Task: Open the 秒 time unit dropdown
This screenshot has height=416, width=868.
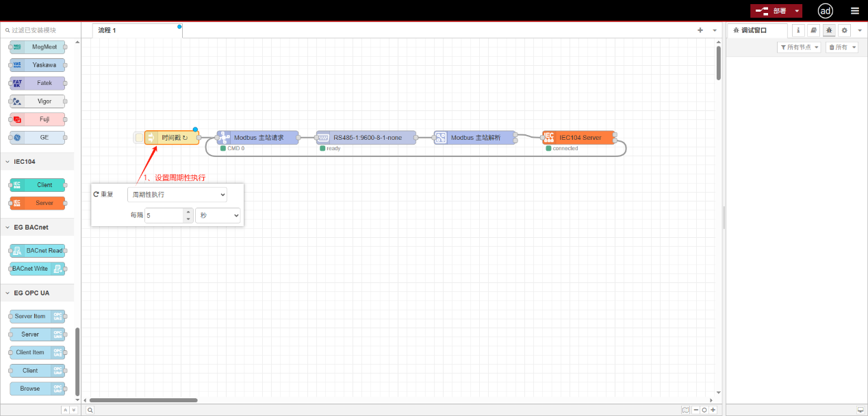Action: (218, 215)
